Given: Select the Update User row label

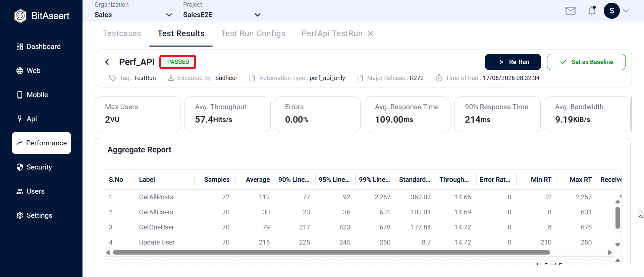Looking at the screenshot, I should pyautogui.click(x=157, y=242).
